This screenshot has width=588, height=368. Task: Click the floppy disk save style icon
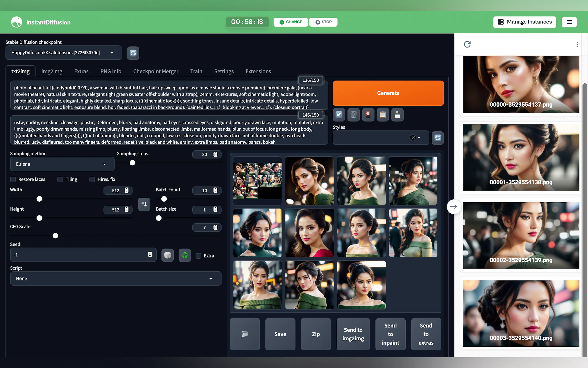pos(397,115)
